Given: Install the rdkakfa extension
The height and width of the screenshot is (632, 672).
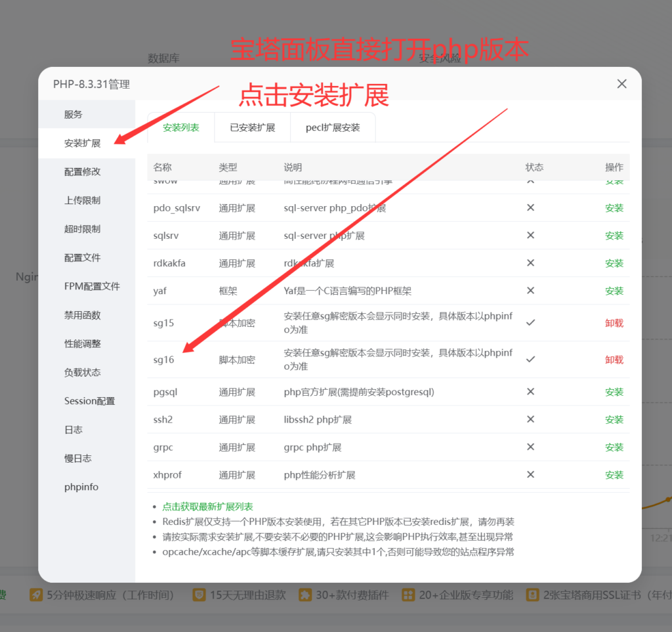Looking at the screenshot, I should [x=614, y=264].
